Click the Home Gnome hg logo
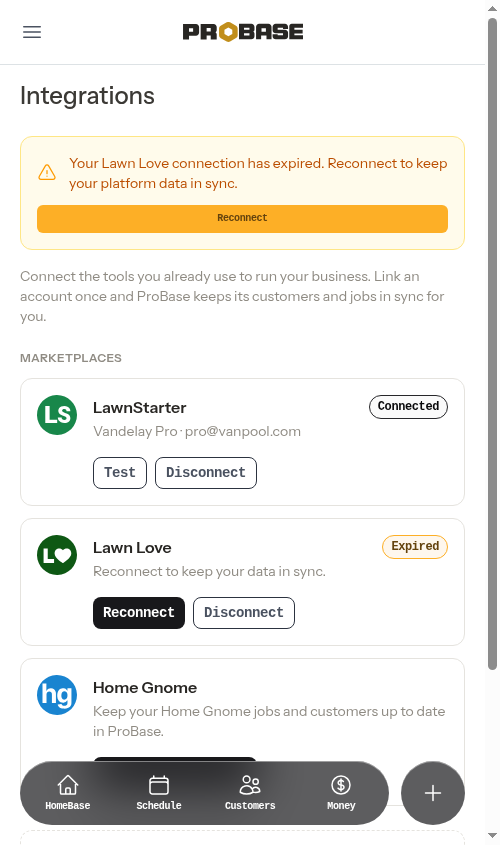This screenshot has height=845, width=500. click(57, 695)
